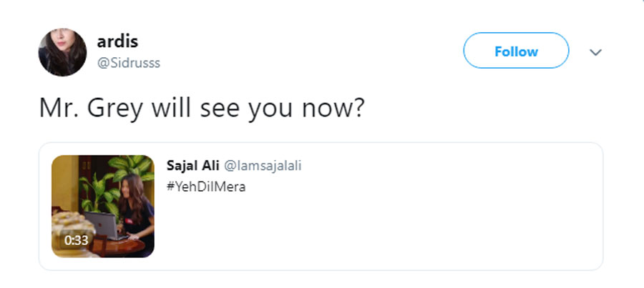The width and height of the screenshot is (644, 288).
Task: Open ardis profile picture avatar
Action: (62, 52)
